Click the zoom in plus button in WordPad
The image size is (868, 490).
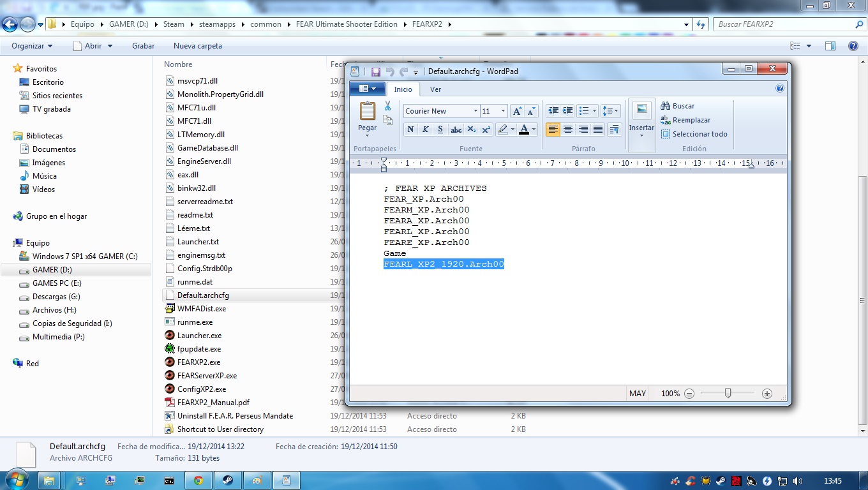coord(767,394)
